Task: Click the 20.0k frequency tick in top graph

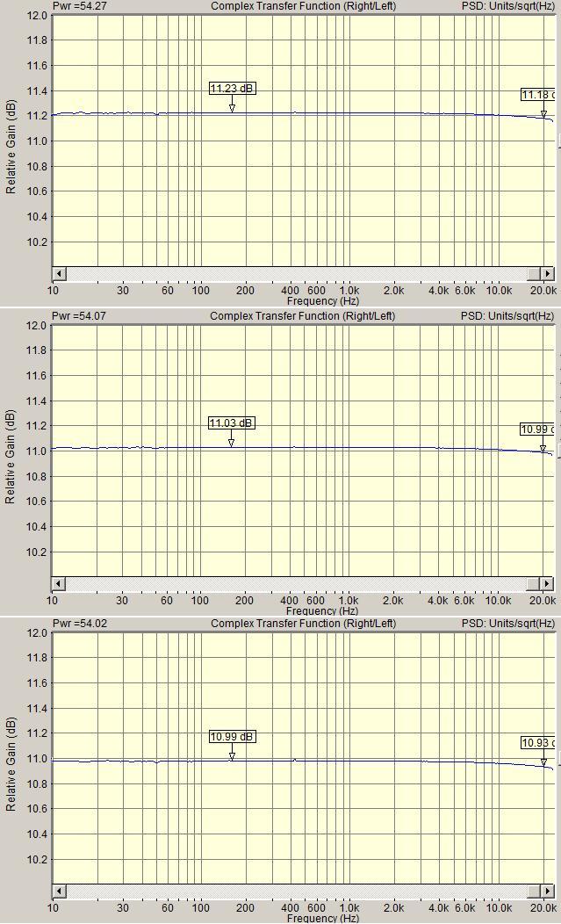Action: (x=543, y=290)
